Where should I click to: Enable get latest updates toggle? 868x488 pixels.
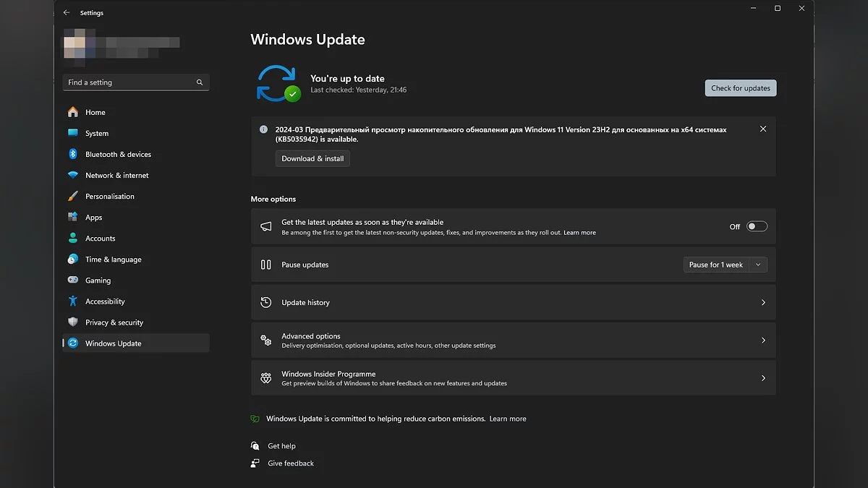coord(757,226)
